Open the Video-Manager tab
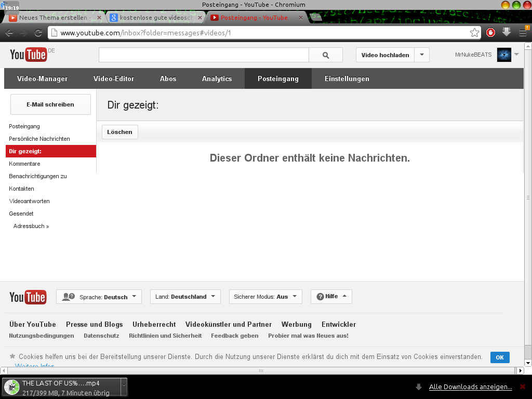 click(x=42, y=78)
